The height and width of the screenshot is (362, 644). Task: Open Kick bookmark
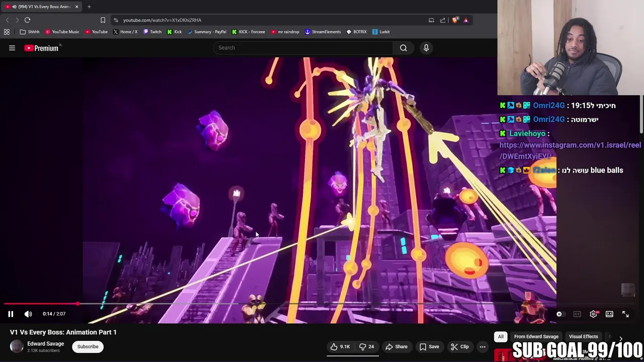click(x=174, y=32)
